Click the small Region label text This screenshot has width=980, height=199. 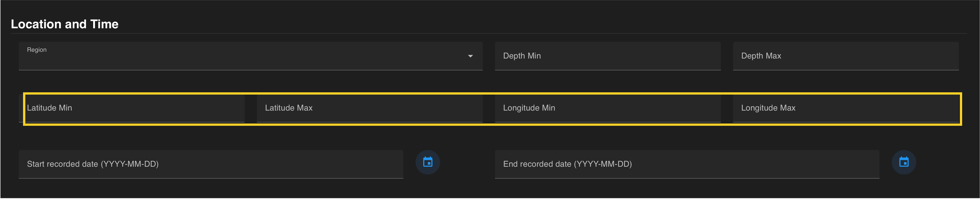(x=37, y=50)
